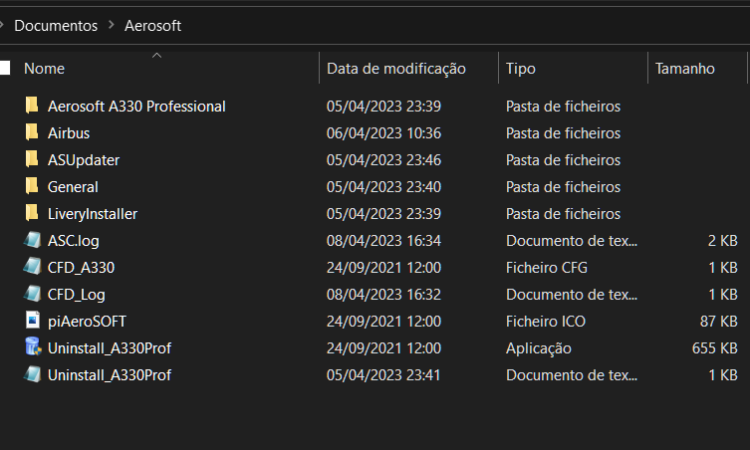
Task: Click the CFD_A330 file name
Action: coord(81,267)
